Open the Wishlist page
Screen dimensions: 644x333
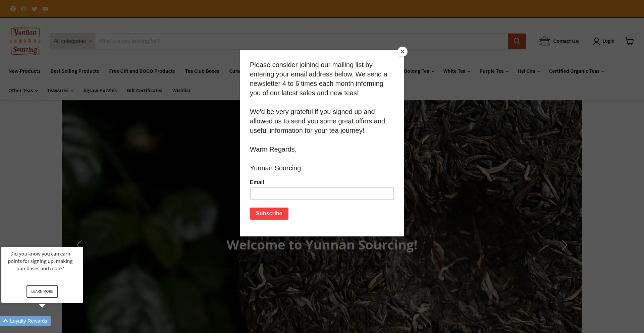tap(181, 91)
